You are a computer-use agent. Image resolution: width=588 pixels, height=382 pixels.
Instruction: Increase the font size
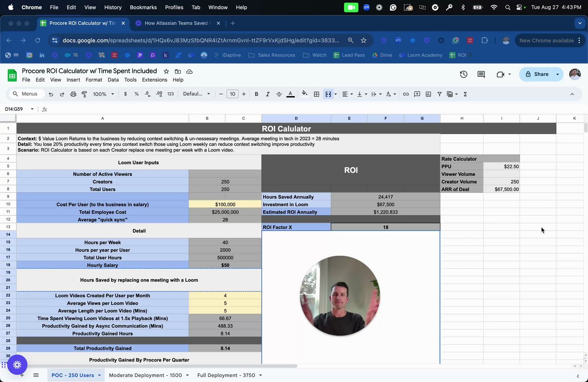coord(243,94)
